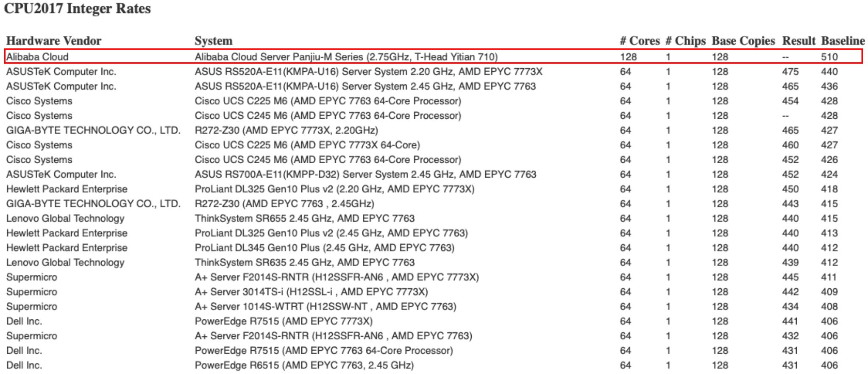This screenshot has height=374, width=868.
Task: Click the baseline value 440
Action: click(x=829, y=72)
